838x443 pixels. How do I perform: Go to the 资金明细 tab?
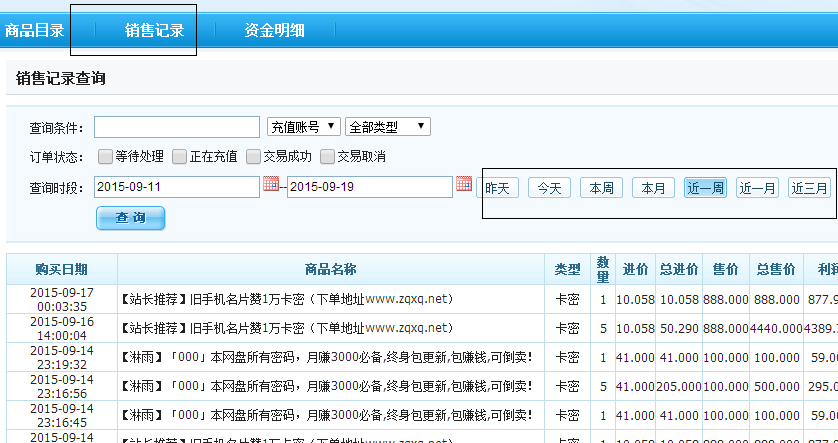click(x=275, y=30)
